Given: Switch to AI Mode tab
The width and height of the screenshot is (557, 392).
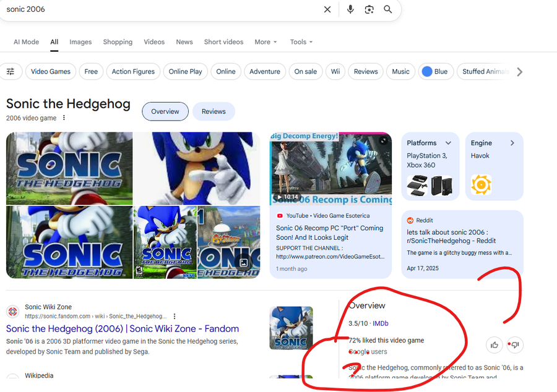Looking at the screenshot, I should click(26, 42).
